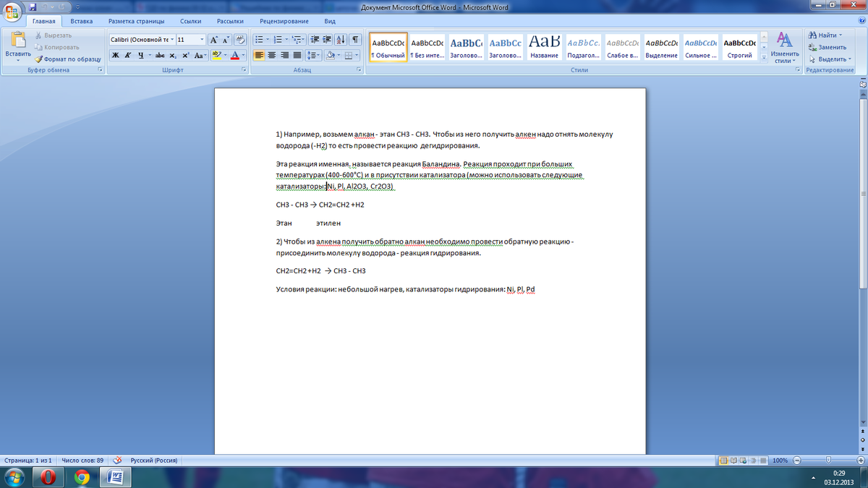This screenshot has width=868, height=488.
Task: Apply subscript x₂ formatting
Action: pos(173,56)
